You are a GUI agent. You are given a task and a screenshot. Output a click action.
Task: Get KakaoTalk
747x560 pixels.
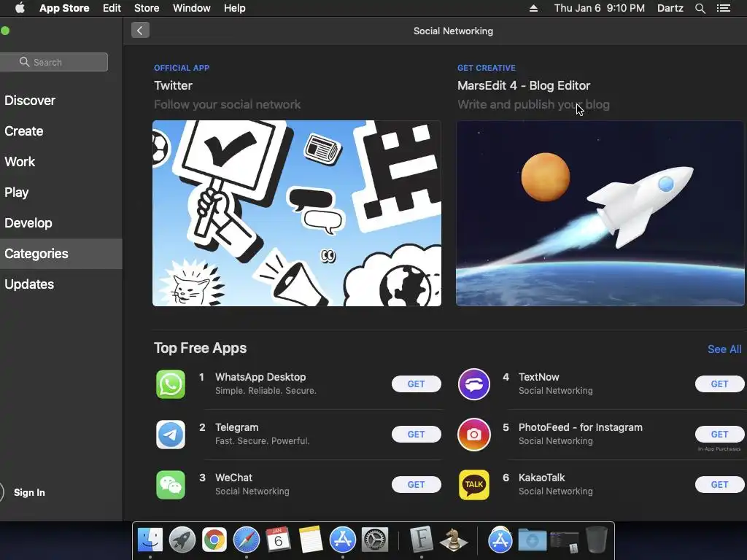point(720,485)
